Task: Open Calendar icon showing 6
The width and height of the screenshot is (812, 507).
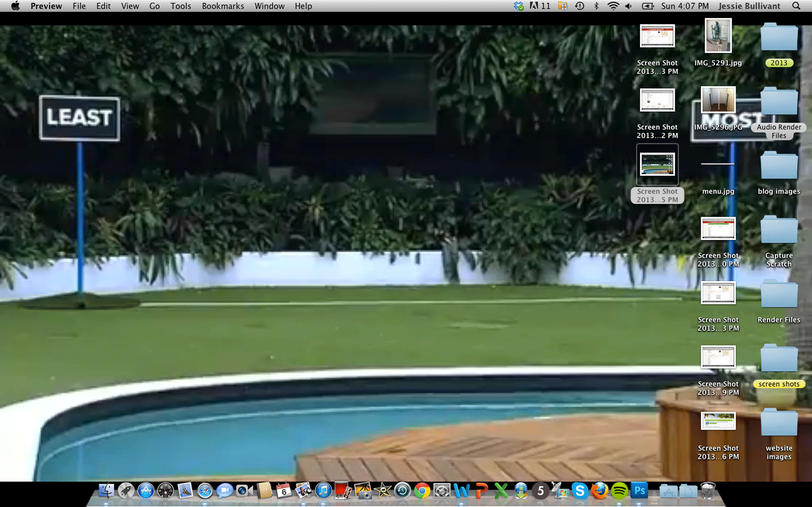Action: point(284,491)
